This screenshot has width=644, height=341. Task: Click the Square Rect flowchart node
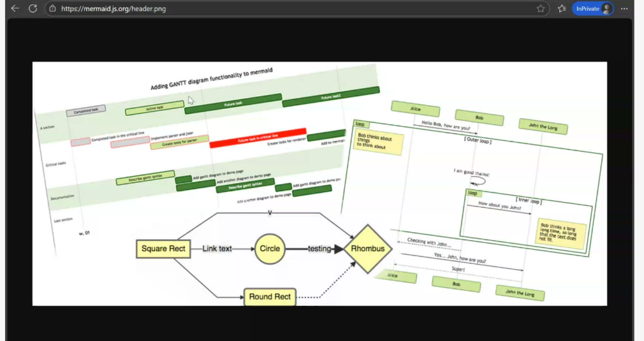(x=163, y=249)
